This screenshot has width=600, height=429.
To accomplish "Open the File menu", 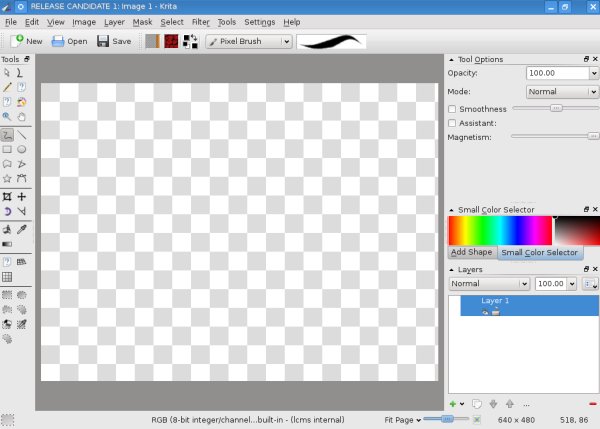I will click(11, 22).
